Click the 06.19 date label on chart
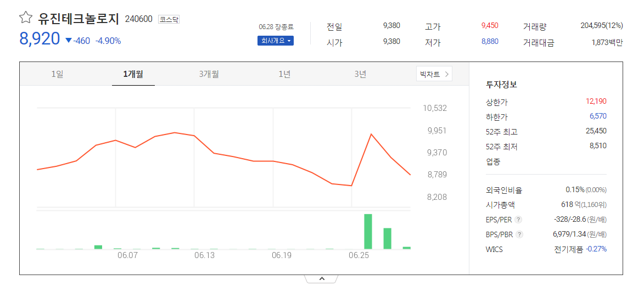This screenshot has height=291, width=644. click(x=282, y=255)
